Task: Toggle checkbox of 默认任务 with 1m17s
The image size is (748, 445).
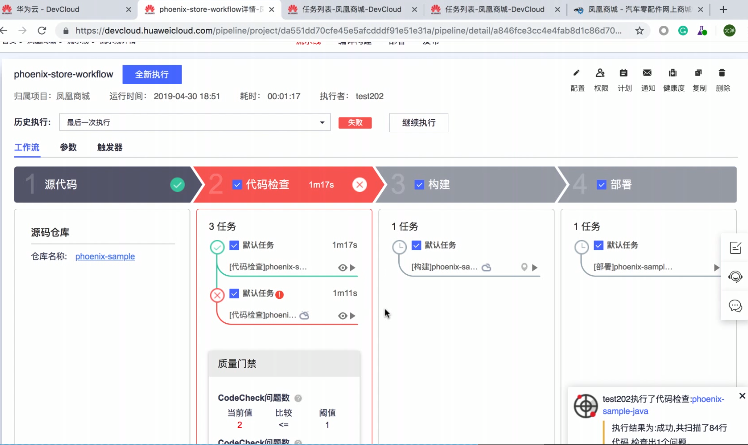Action: (x=234, y=245)
